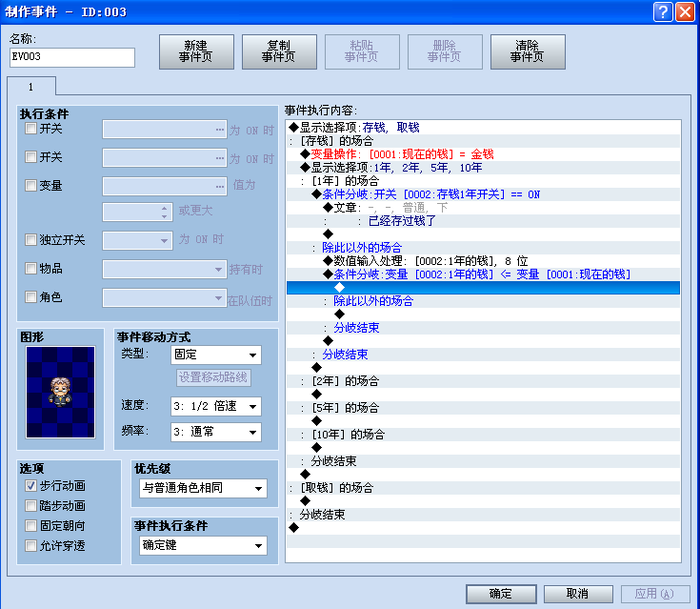Click the help question mark icon
Image resolution: width=700 pixels, height=609 pixels.
coord(663,11)
